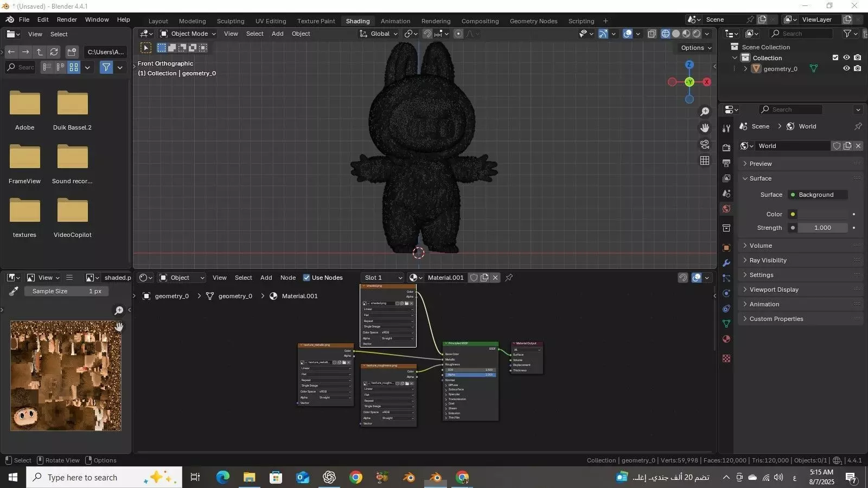Image resolution: width=868 pixels, height=488 pixels.
Task: Switch to Geometry Nodes workspace tab
Action: click(x=533, y=21)
